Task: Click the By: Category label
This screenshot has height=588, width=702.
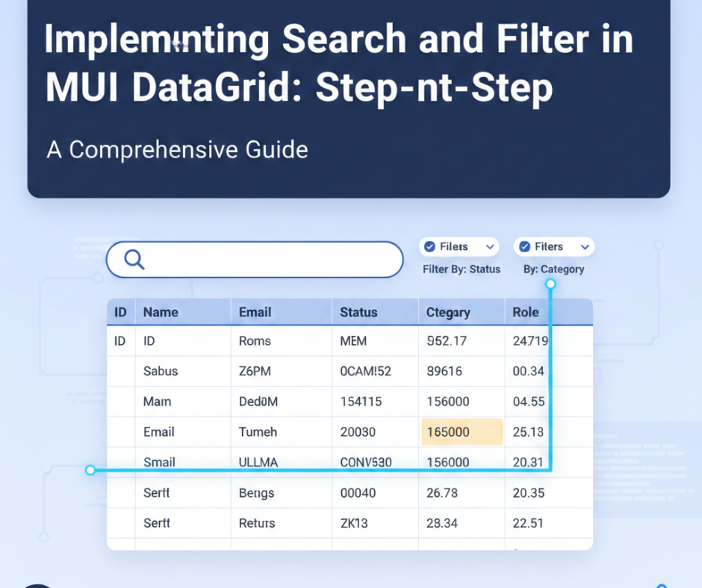Action: click(x=554, y=269)
